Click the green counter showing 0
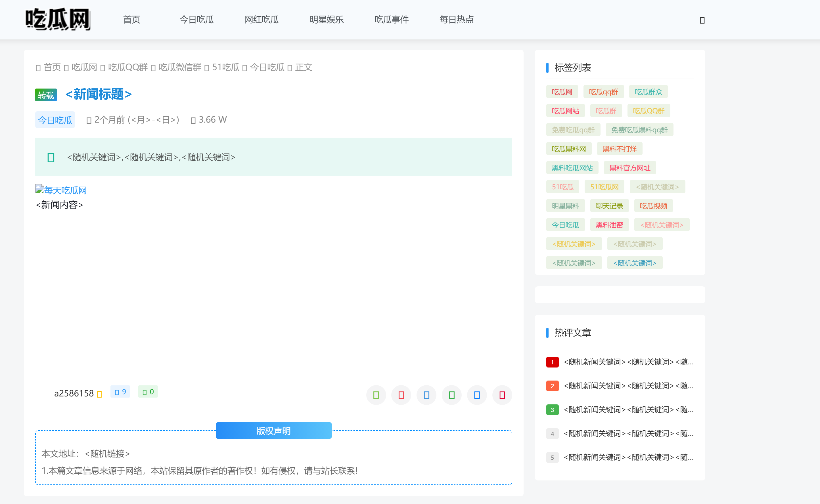The image size is (820, 504). point(148,392)
